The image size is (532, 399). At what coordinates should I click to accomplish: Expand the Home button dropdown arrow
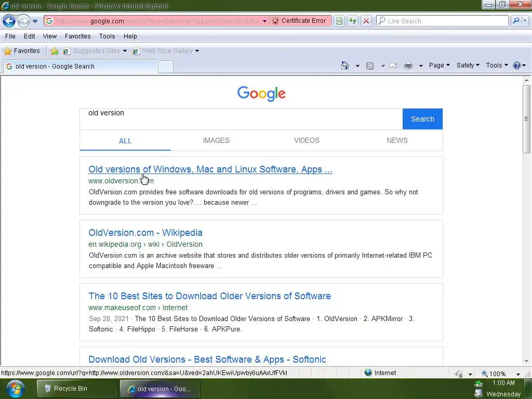357,66
